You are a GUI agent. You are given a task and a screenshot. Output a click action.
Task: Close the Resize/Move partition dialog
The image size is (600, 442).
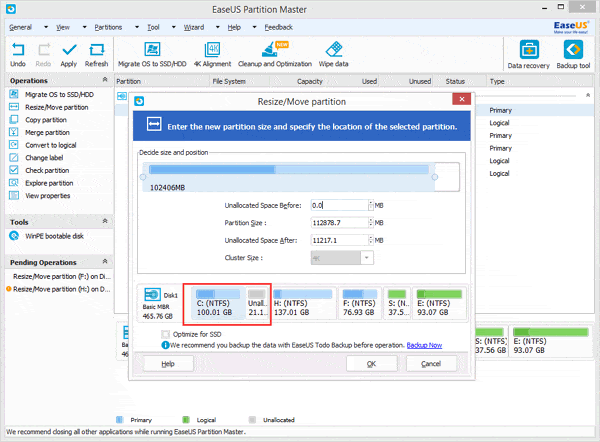click(461, 99)
